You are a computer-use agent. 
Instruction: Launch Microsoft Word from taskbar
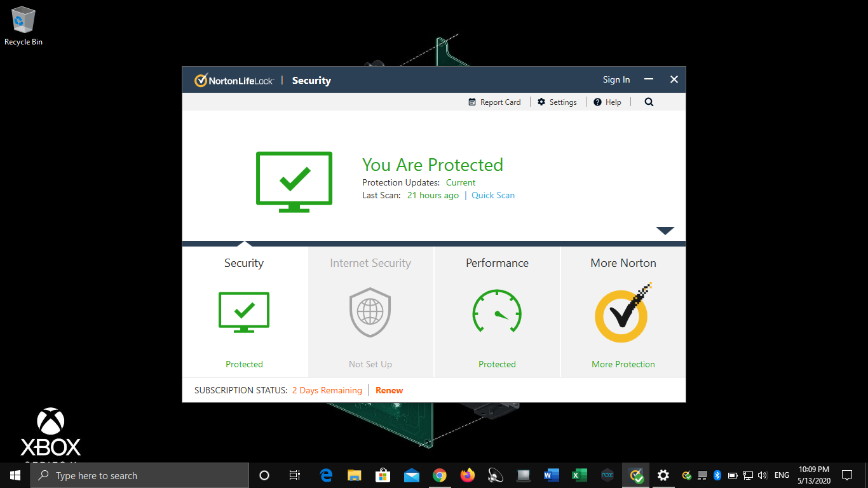click(552, 475)
